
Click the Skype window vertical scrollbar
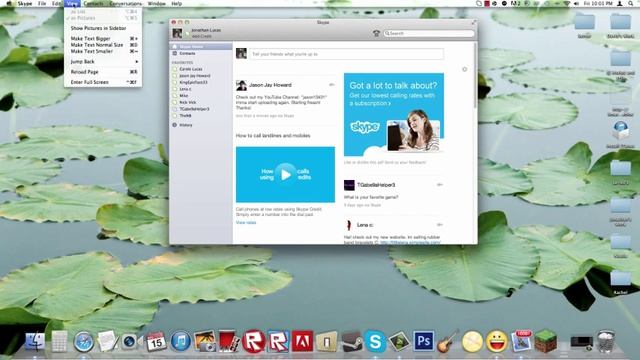[x=475, y=76]
